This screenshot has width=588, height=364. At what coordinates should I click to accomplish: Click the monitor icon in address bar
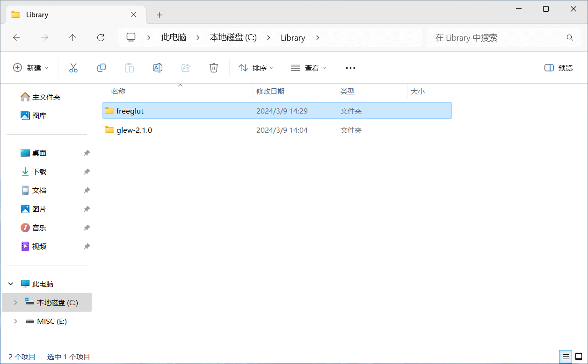131,37
